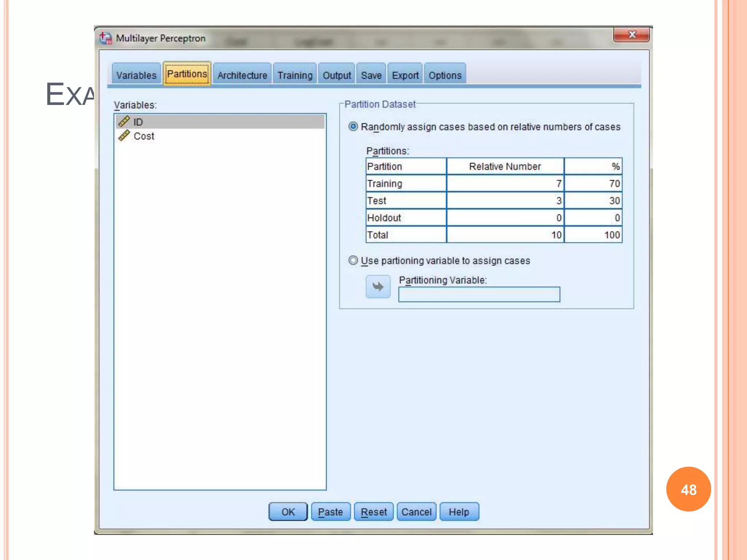747x560 pixels.
Task: Click the arrow move-variable button
Action: [378, 287]
